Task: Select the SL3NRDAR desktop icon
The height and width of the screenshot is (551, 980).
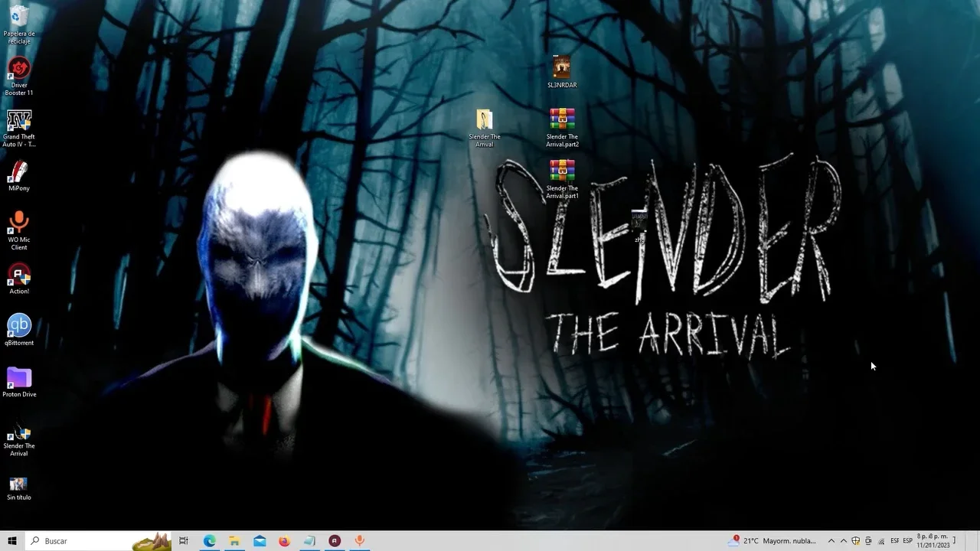Action: tap(562, 71)
